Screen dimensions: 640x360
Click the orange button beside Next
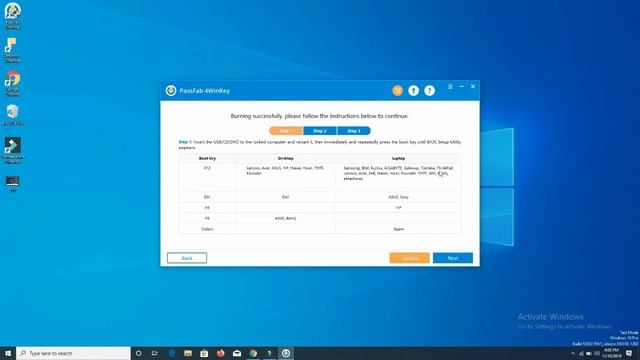point(409,258)
